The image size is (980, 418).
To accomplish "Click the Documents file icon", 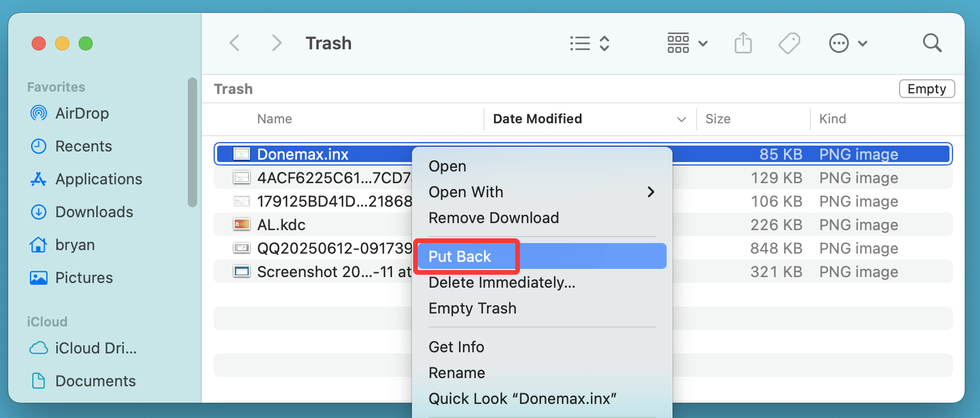I will click(39, 381).
